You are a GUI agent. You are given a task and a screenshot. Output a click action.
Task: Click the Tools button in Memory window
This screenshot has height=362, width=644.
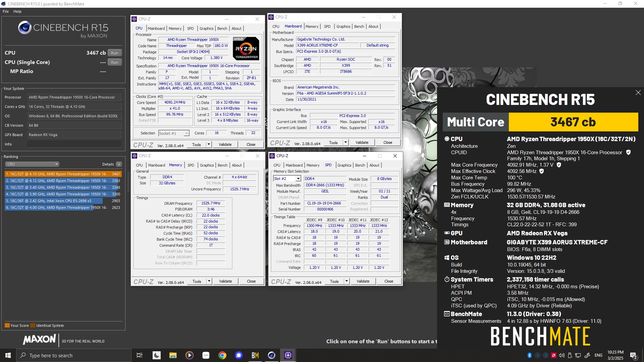[x=197, y=281]
